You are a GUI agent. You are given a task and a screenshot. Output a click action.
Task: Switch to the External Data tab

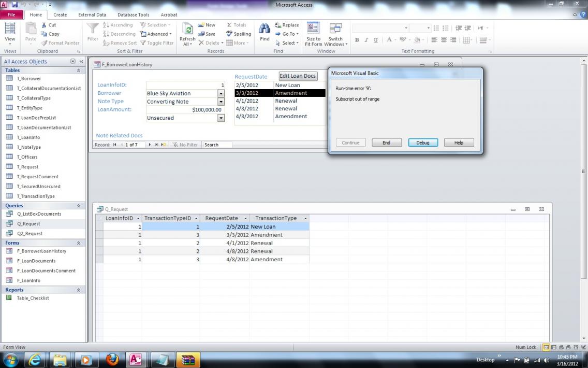92,15
